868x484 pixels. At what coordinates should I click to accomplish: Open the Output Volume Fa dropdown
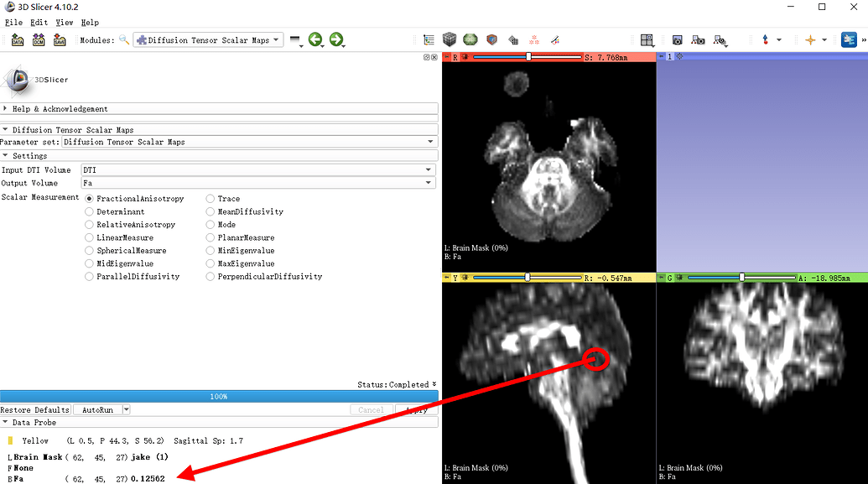click(258, 183)
